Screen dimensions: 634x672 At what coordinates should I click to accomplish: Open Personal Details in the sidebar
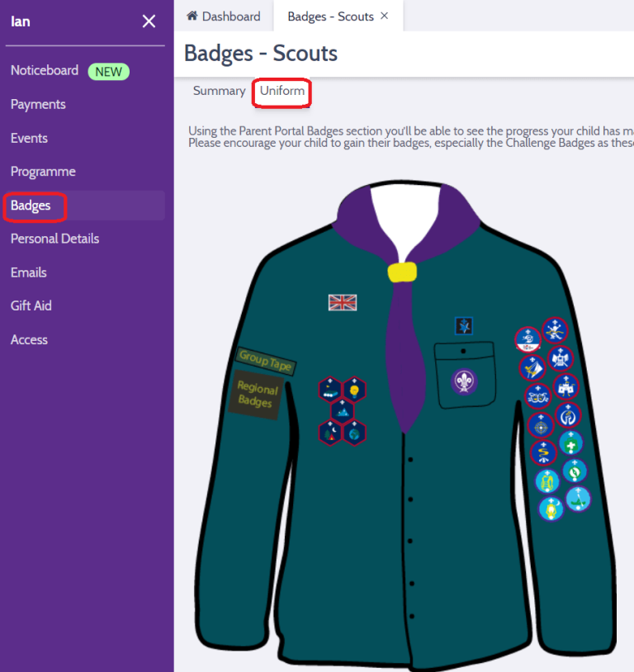[54, 239]
